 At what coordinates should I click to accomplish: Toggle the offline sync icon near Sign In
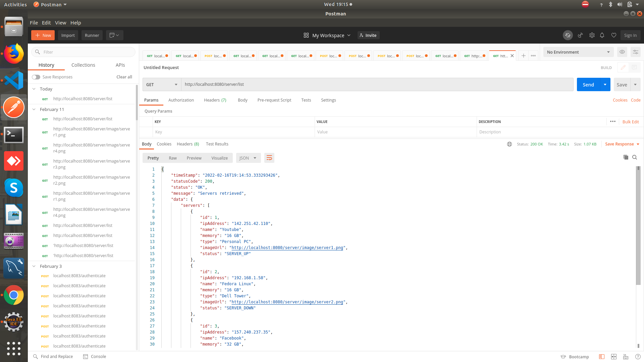coord(568,35)
